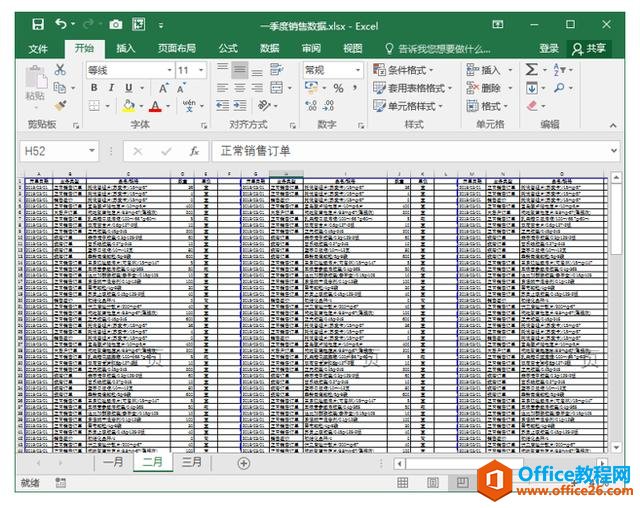Undo the last action

[61, 24]
